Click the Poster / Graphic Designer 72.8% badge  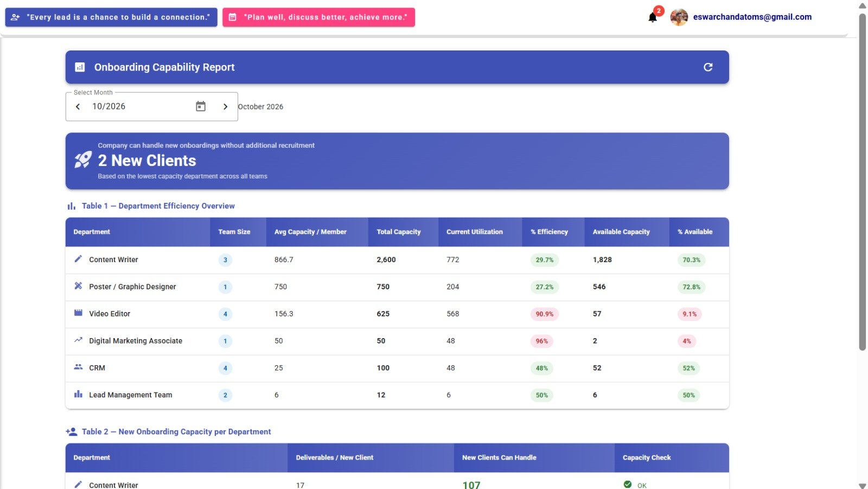click(x=692, y=287)
